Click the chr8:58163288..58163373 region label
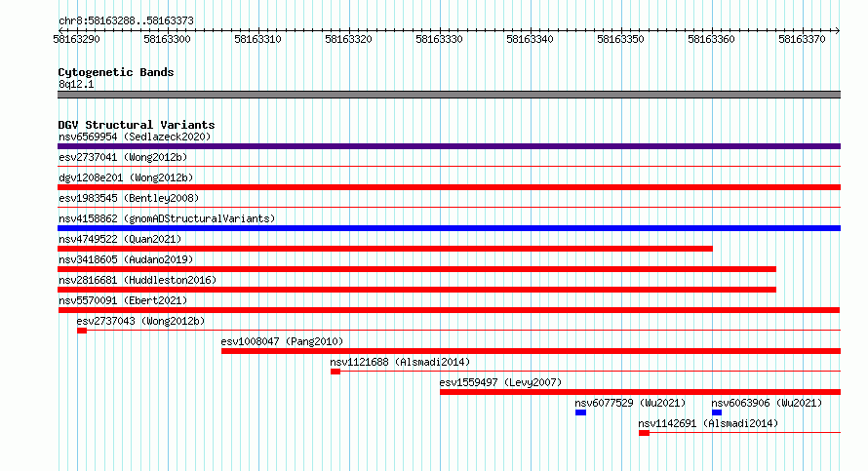 pos(126,21)
